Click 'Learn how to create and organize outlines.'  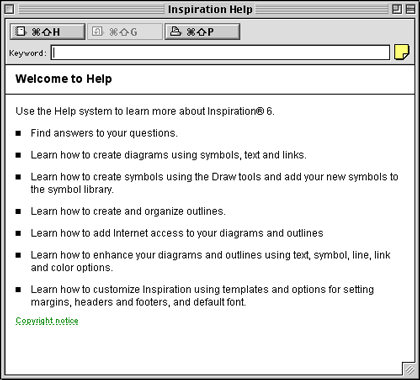(x=128, y=211)
